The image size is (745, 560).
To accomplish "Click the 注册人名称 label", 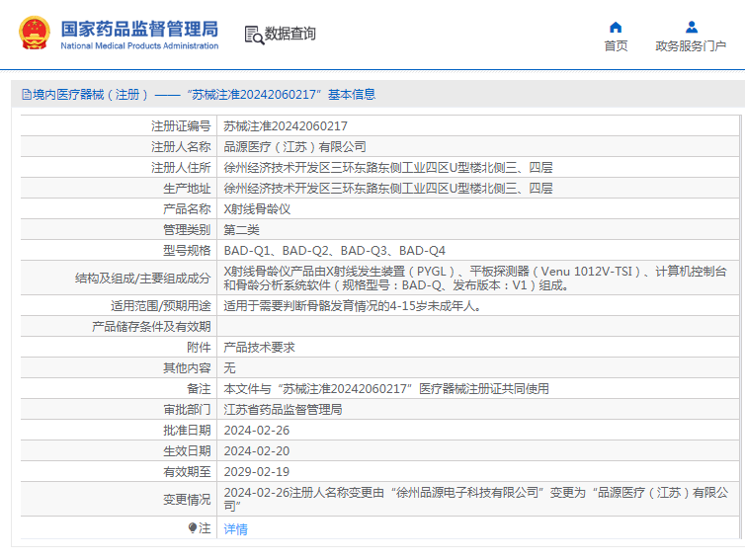I will [181, 147].
